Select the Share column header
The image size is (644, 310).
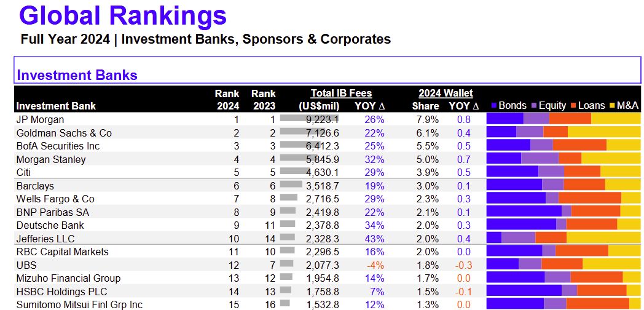coord(425,106)
